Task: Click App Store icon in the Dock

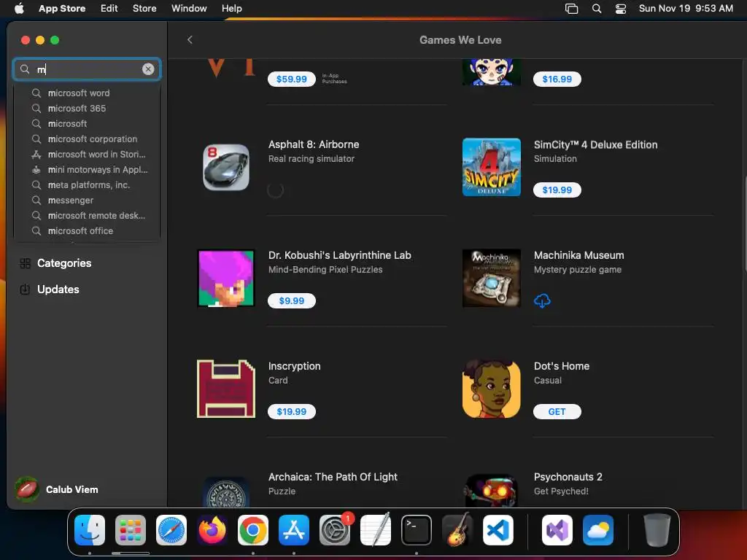Action: pyautogui.click(x=294, y=530)
